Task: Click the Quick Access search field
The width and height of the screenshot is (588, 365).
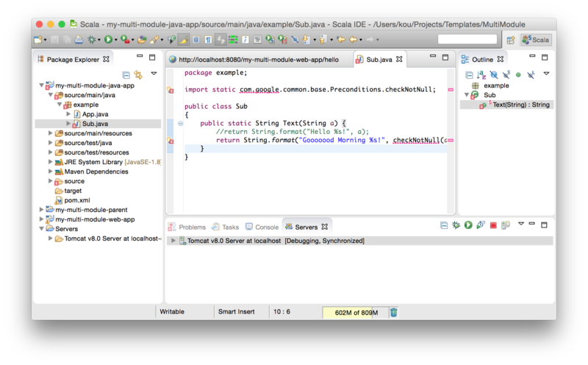Action: 467,39
